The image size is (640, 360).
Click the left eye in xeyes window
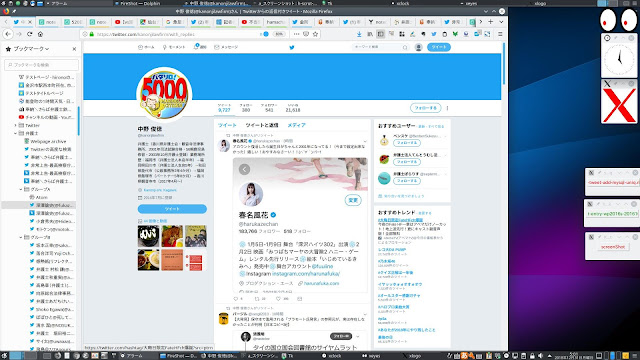tap(608, 19)
